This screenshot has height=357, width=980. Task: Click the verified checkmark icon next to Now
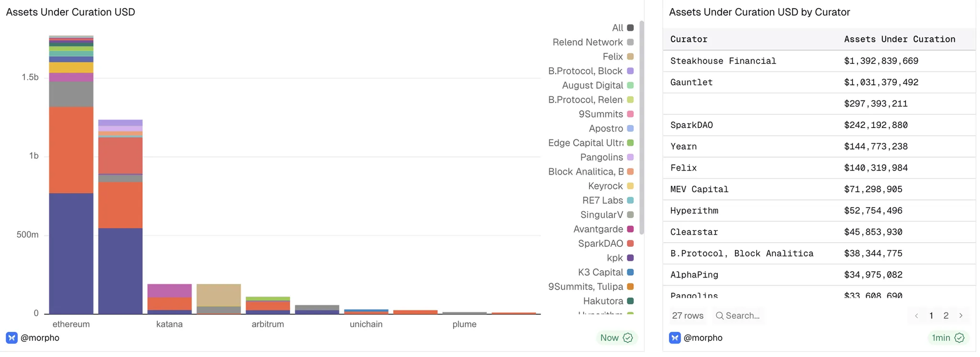click(628, 338)
